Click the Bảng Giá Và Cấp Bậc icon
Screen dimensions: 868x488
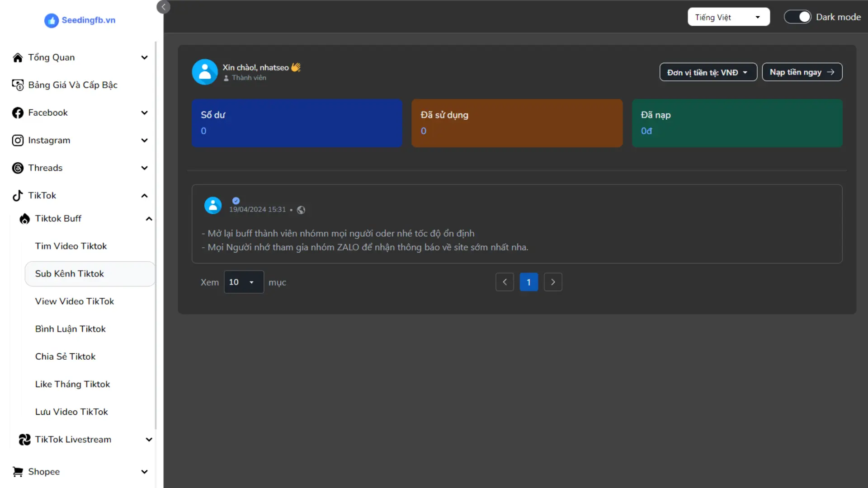pyautogui.click(x=18, y=85)
